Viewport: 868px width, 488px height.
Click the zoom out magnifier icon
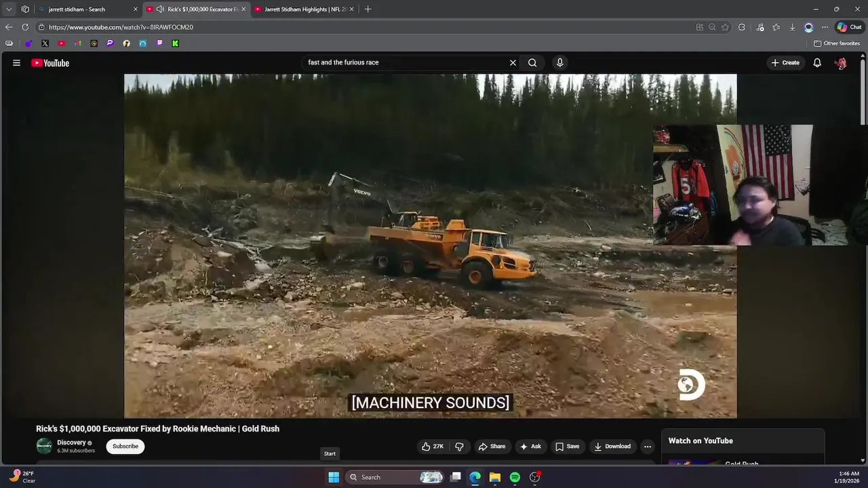tap(712, 27)
